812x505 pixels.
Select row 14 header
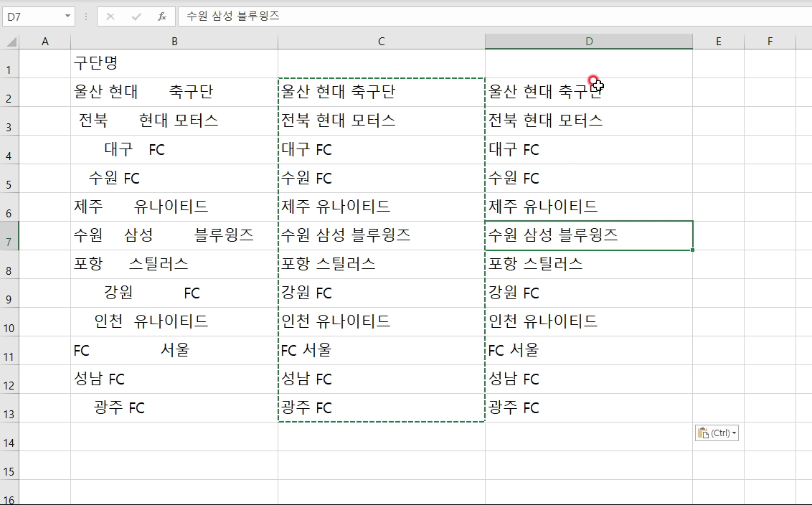9,437
